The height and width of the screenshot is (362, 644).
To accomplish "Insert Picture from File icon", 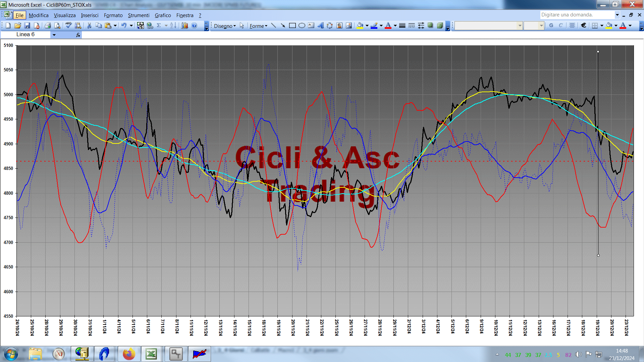I will 349,25.
